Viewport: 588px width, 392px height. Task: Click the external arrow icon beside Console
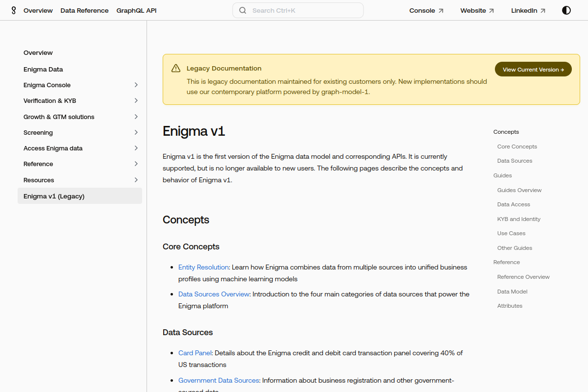coord(441,11)
